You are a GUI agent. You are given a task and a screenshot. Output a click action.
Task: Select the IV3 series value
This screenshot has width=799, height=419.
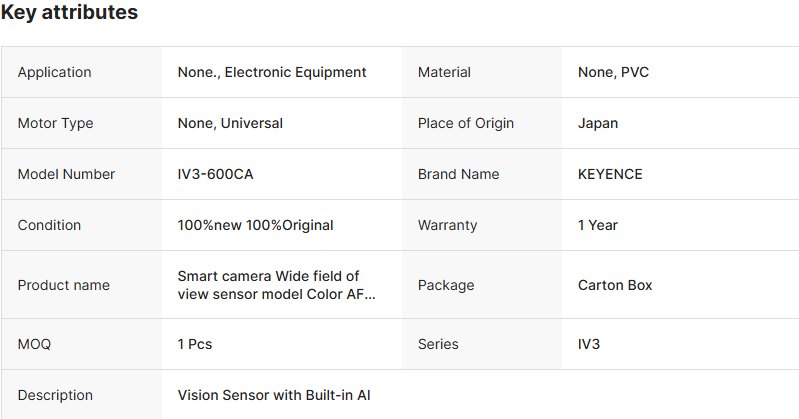coord(589,344)
